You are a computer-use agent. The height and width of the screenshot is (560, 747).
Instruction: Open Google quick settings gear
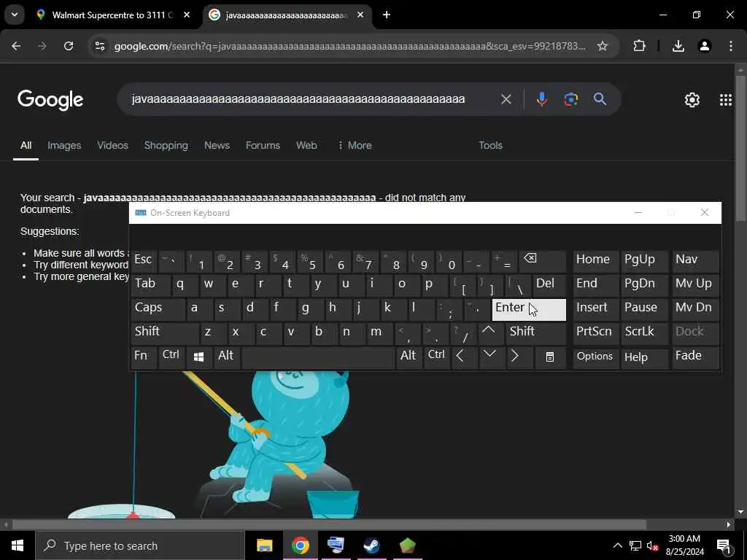692,99
